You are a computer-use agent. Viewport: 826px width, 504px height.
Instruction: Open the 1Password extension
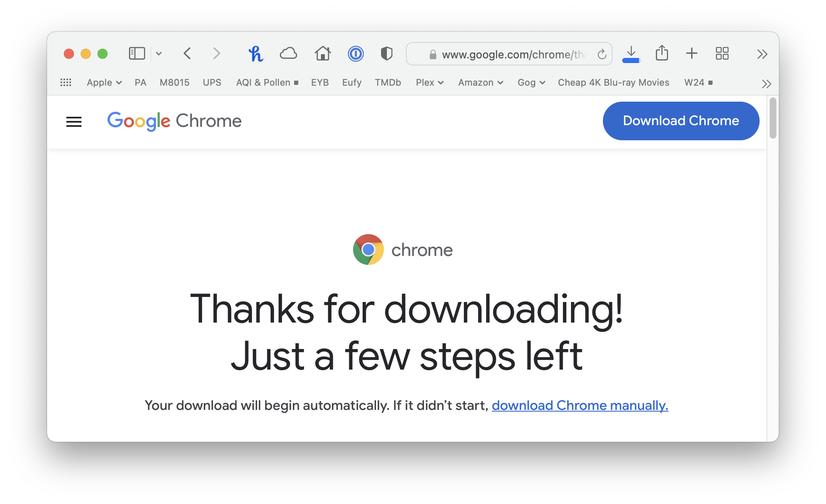pos(355,54)
